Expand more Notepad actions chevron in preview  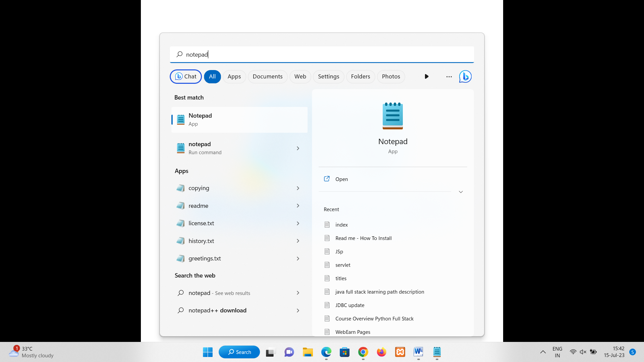[461, 192]
